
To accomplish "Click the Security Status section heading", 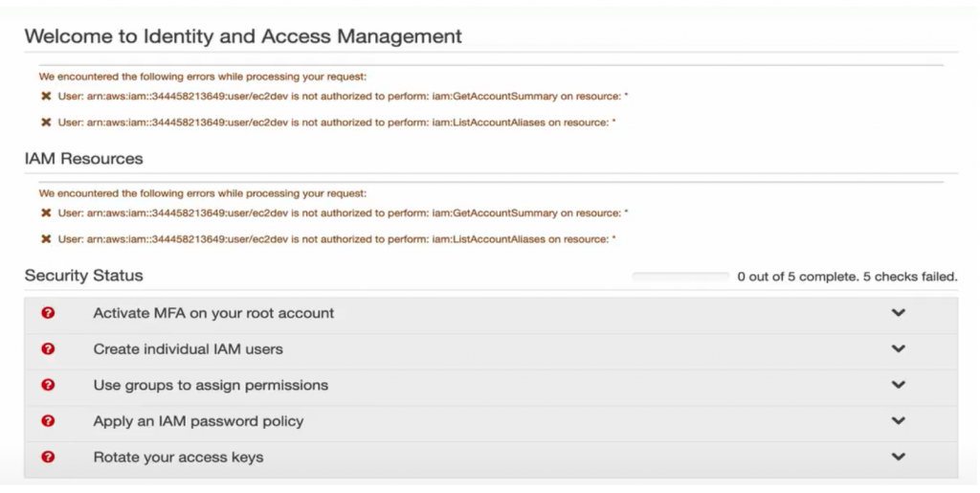I will pos(84,276).
